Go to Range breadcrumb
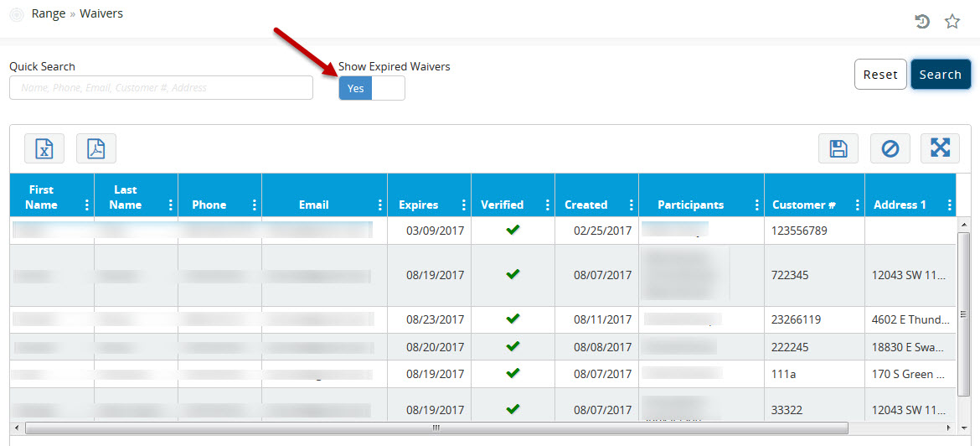Viewport: 980px width, 446px height. tap(49, 13)
